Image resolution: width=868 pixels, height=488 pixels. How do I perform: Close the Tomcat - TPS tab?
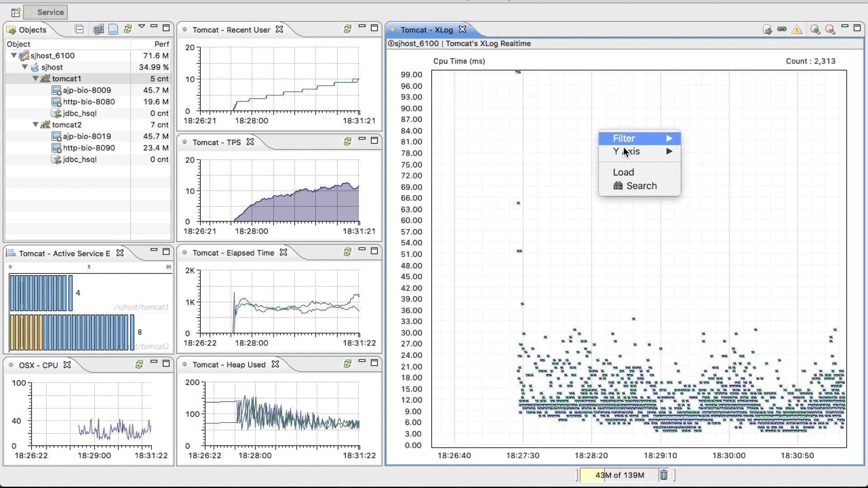[250, 142]
